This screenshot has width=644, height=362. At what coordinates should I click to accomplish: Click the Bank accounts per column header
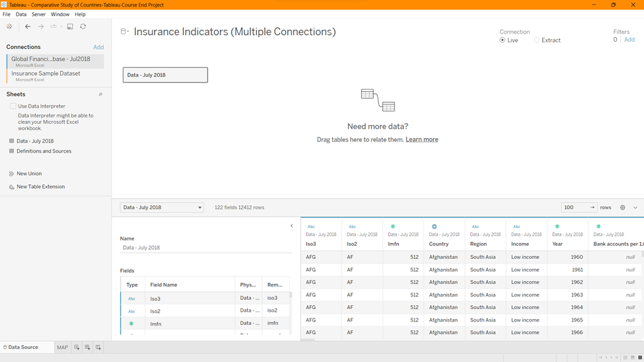pyautogui.click(x=618, y=244)
